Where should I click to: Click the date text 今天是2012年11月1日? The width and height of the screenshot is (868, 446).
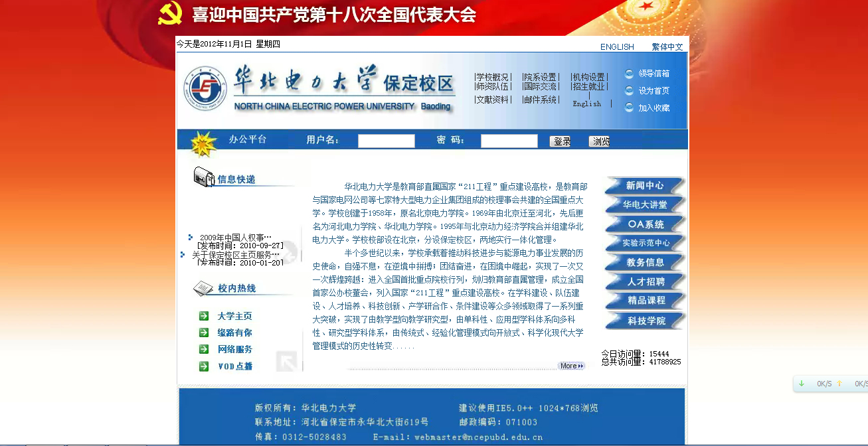[x=214, y=44]
